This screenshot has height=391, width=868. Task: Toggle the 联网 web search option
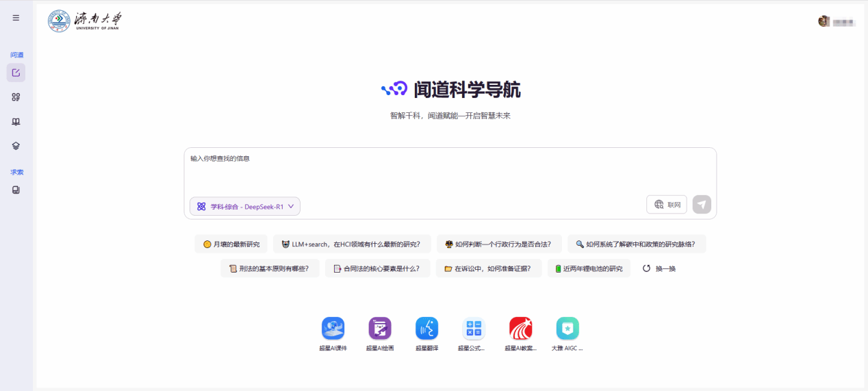667,205
